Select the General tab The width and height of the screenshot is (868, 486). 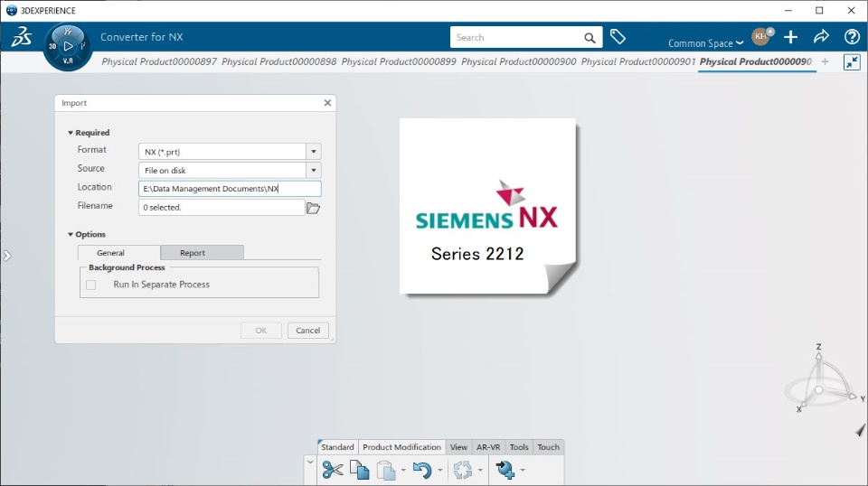point(119,253)
